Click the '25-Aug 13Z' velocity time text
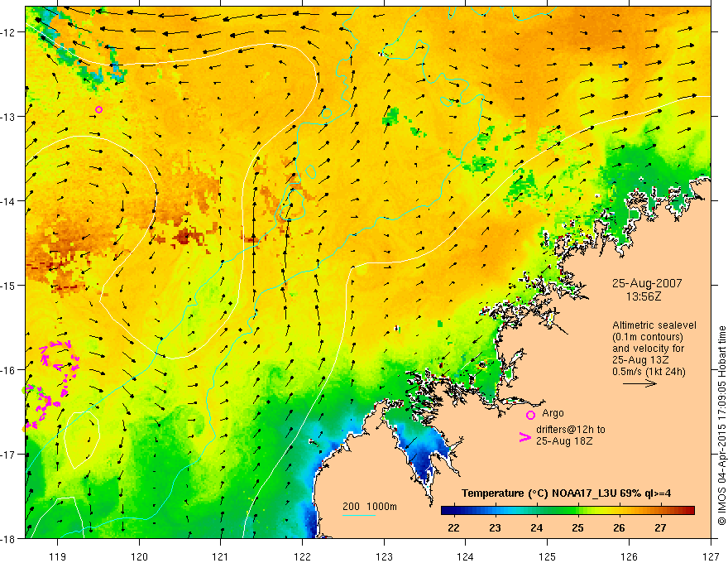Viewport: 728px width, 563px height. pyautogui.click(x=640, y=360)
